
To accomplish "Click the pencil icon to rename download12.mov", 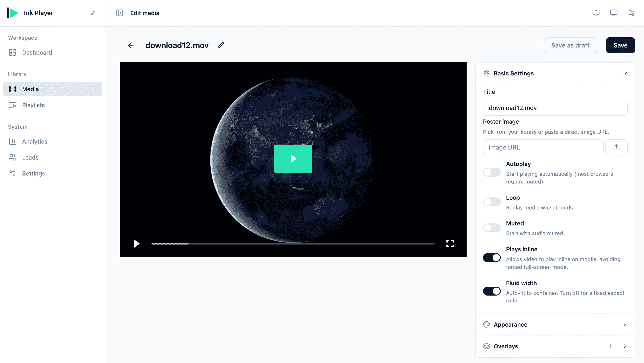I will point(221,45).
